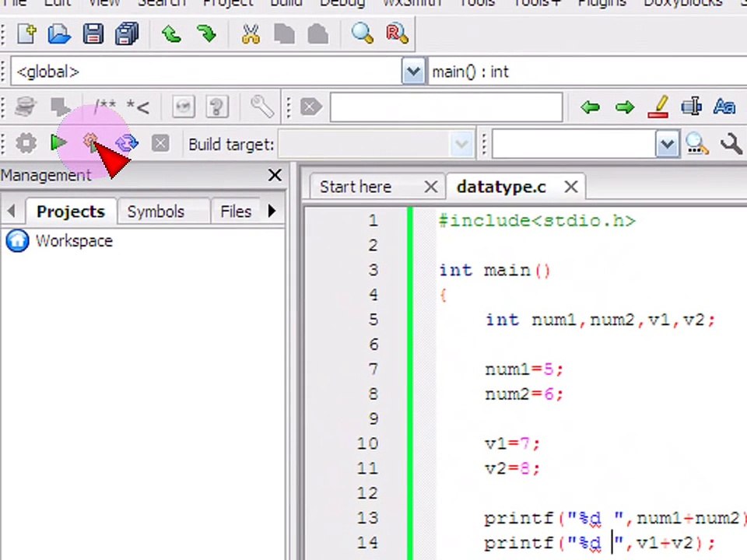Click the New file icon
Screen dimensions: 747x560
26,34
